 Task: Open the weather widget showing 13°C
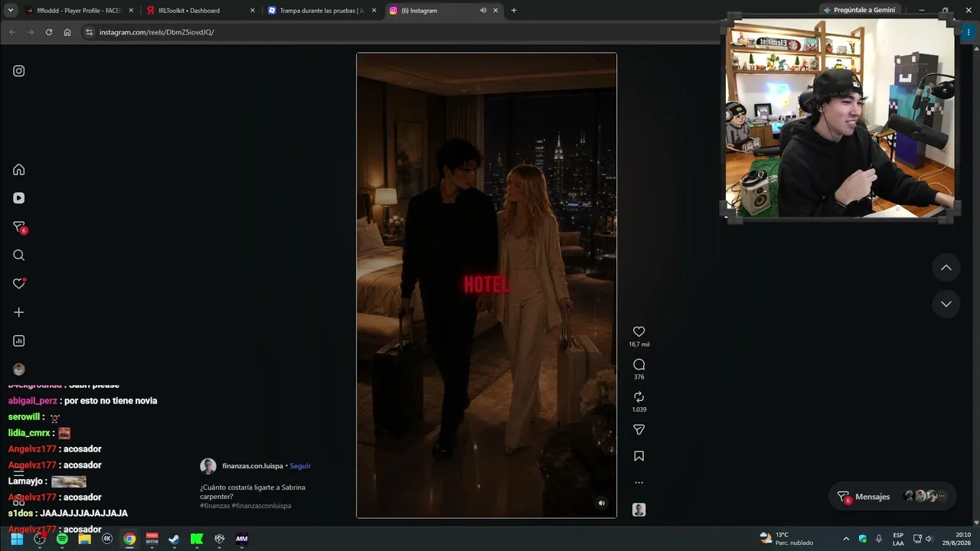coord(786,539)
